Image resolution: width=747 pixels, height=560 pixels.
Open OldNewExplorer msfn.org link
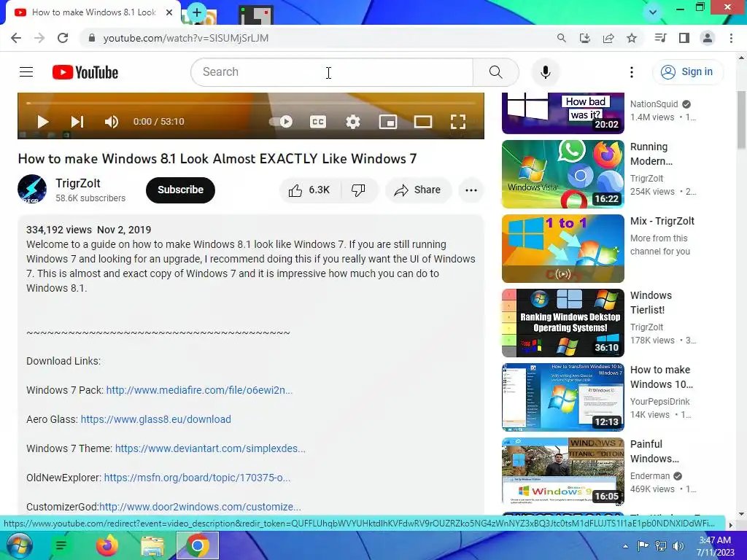point(197,478)
